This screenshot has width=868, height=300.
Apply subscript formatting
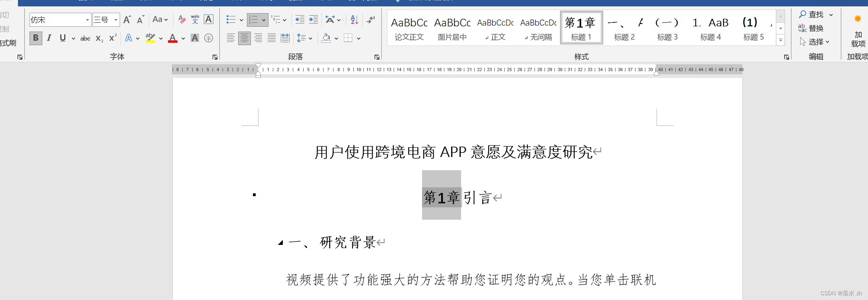click(x=99, y=38)
